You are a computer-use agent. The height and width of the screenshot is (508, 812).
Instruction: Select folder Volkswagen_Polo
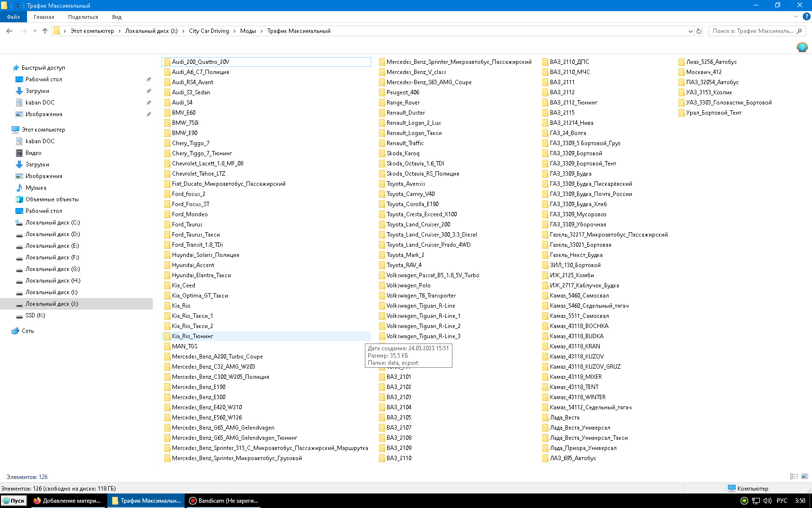tap(408, 285)
